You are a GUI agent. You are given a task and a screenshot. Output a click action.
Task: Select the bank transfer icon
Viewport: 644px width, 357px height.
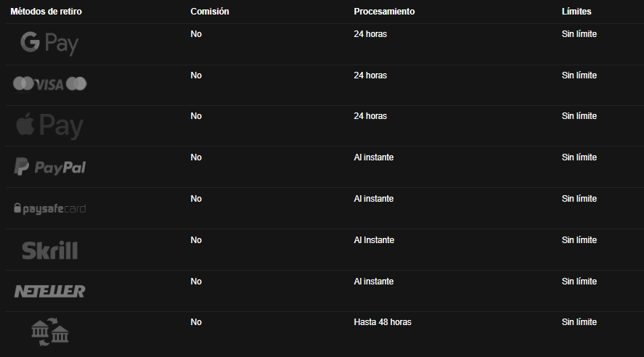[x=49, y=332]
